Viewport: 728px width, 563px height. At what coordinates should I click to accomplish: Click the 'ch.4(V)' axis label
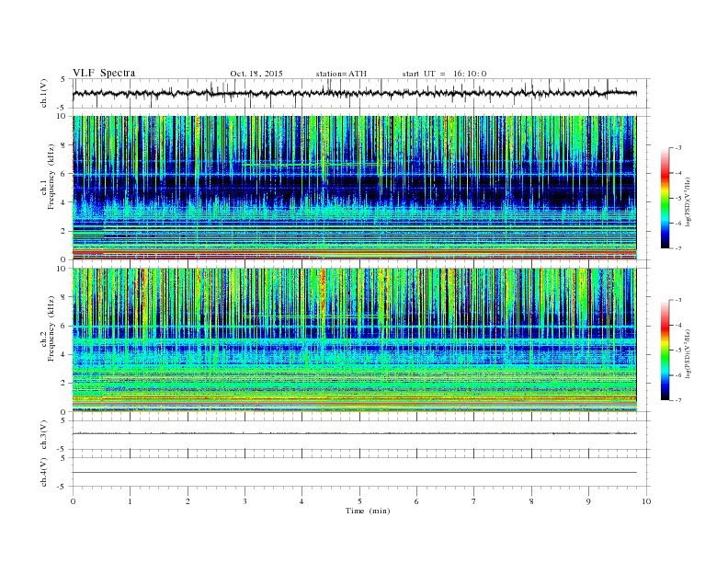point(44,472)
